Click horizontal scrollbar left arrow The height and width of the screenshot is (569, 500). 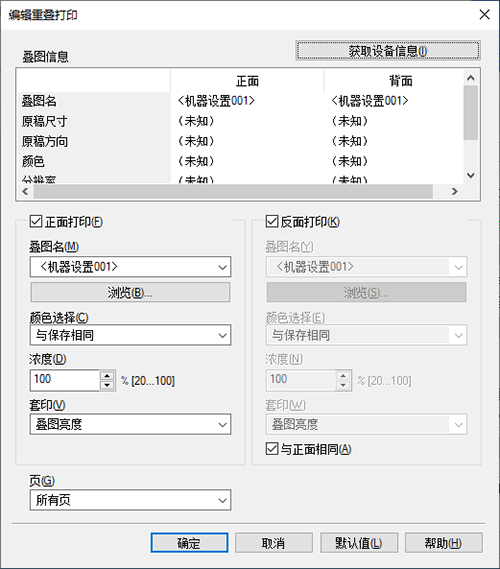[x=25, y=191]
